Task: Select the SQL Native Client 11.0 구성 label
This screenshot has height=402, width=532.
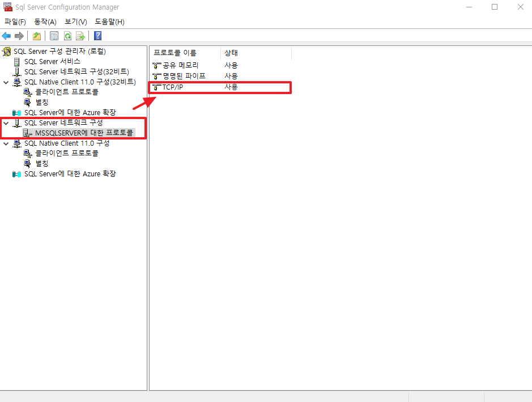Action: pos(67,143)
